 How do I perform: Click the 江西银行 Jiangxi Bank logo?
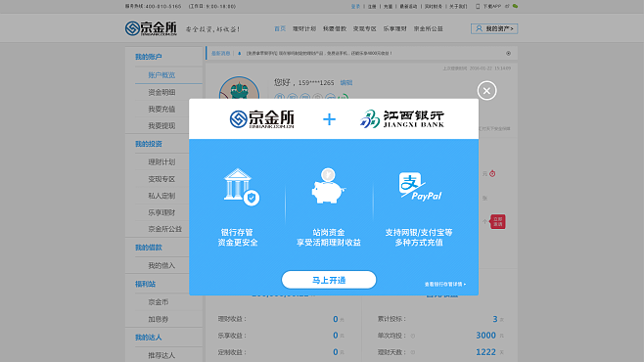click(401, 119)
